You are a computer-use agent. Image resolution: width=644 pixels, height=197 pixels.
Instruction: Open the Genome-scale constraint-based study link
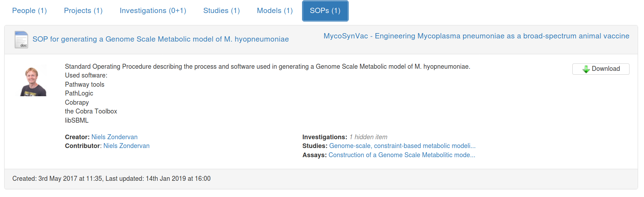pos(402,146)
